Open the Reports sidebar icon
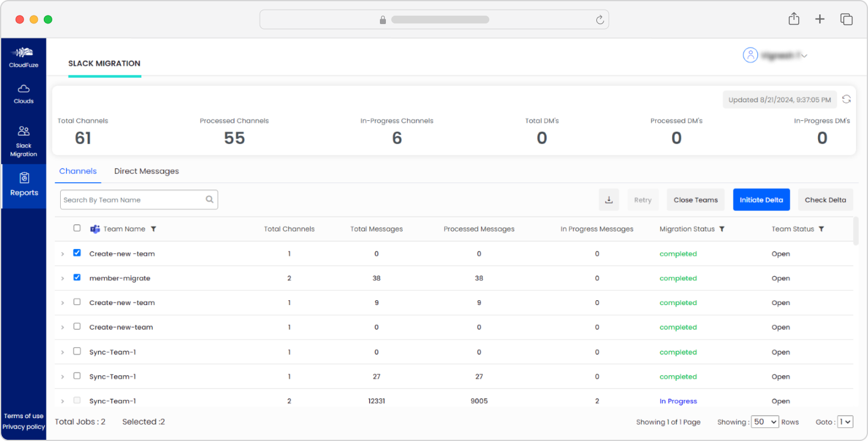The height and width of the screenshot is (441, 868). click(24, 185)
